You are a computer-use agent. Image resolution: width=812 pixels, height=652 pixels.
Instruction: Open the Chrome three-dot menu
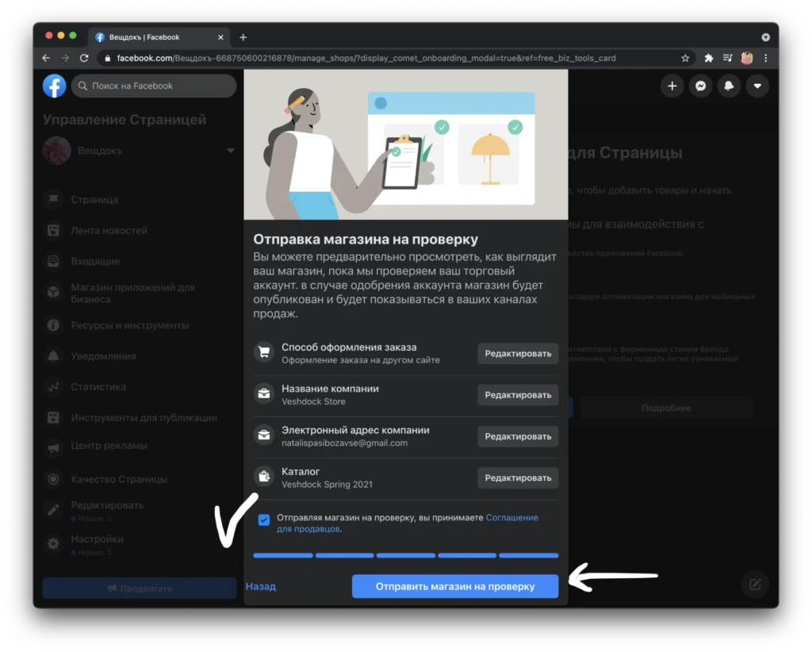[x=766, y=58]
